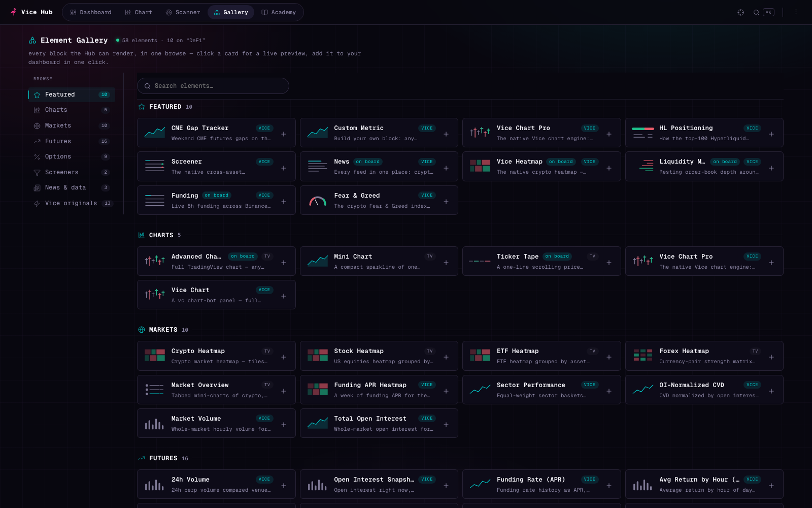
Task: Click the Element Gallery page title
Action: tap(74, 40)
